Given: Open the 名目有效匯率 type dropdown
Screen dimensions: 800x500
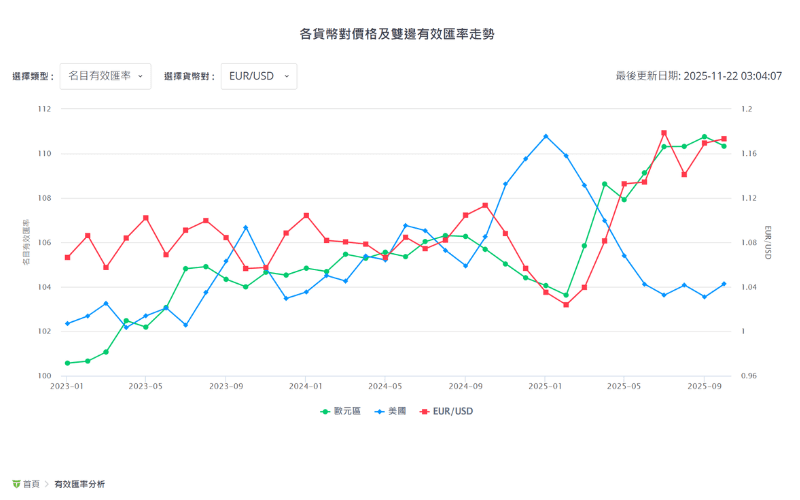Looking at the screenshot, I should (x=105, y=76).
